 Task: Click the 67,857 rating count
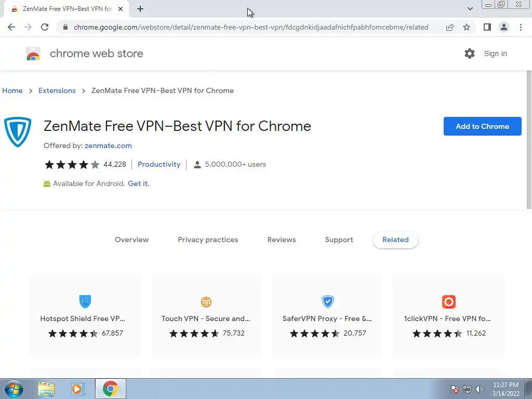pos(112,333)
